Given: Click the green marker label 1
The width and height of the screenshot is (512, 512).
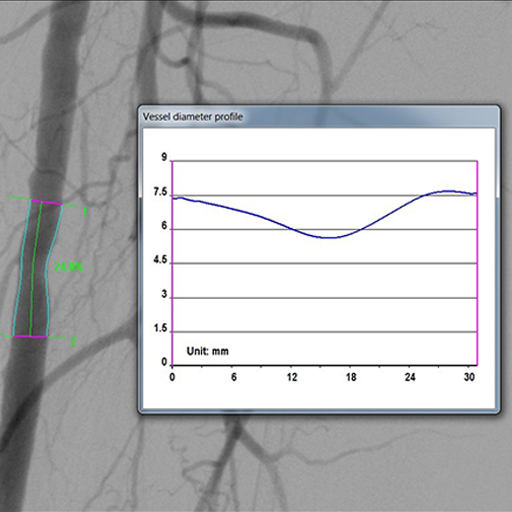Looking at the screenshot, I should (x=85, y=211).
